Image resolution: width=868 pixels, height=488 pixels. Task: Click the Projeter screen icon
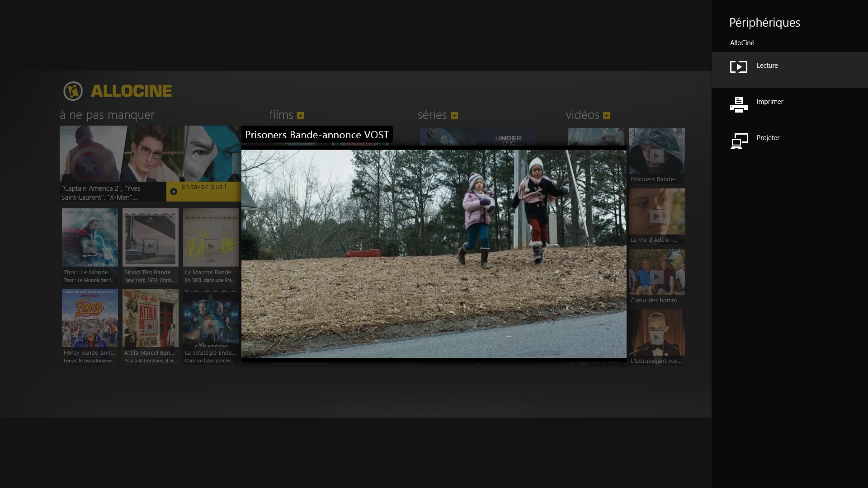pos(739,141)
